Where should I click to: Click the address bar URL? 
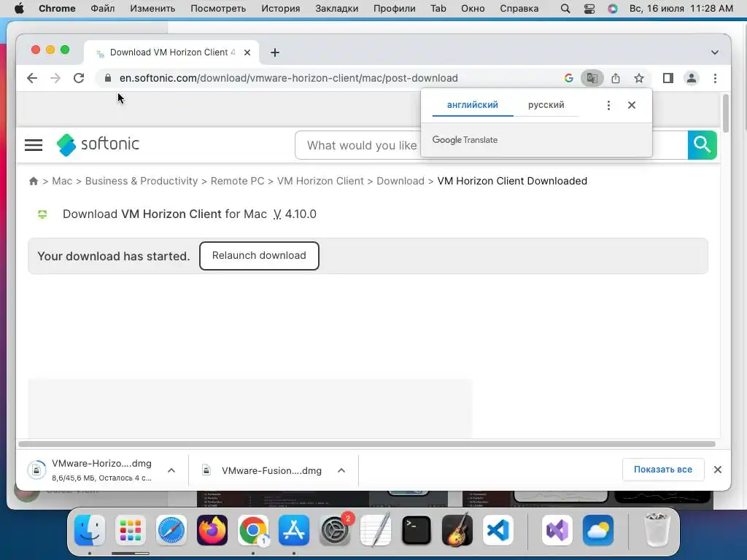pos(288,78)
